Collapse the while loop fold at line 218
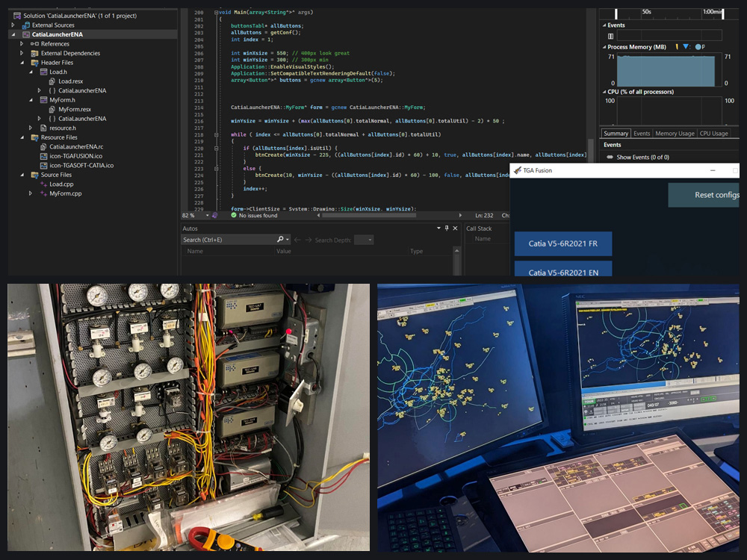Viewport: 747px width, 560px height. tap(217, 134)
